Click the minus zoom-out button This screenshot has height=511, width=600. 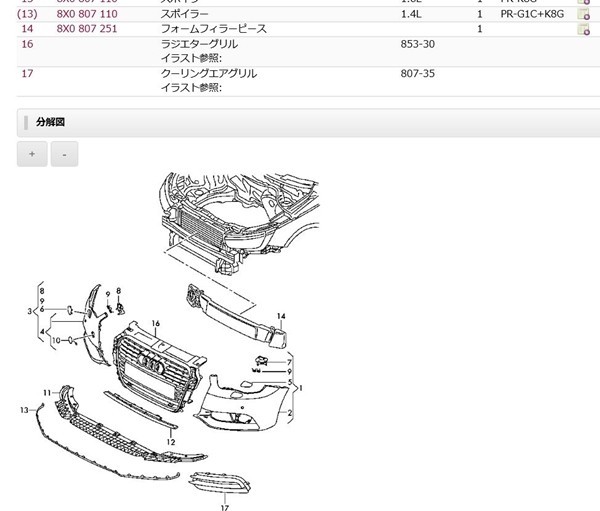64,155
